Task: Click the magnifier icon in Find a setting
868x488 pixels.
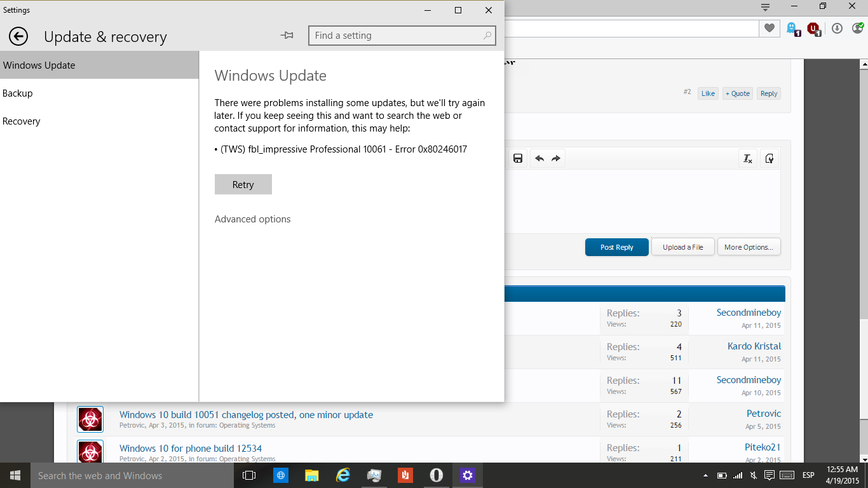Action: pos(487,36)
